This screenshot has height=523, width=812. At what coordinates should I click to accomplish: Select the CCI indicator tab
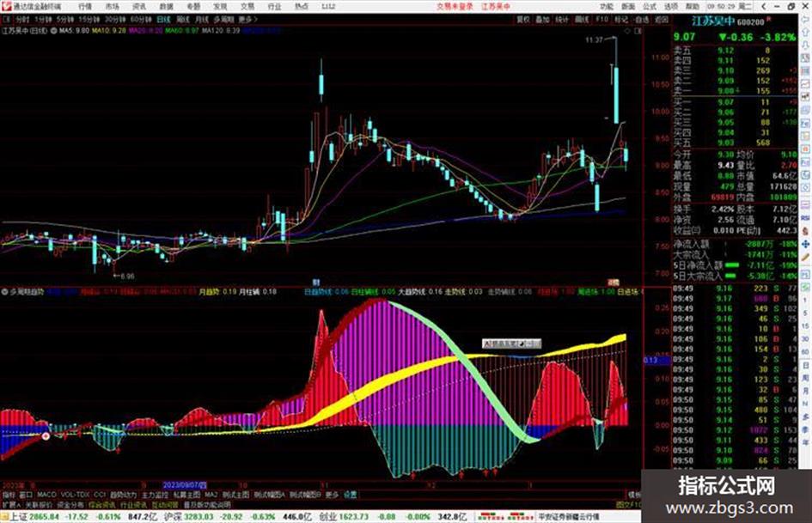tap(100, 495)
